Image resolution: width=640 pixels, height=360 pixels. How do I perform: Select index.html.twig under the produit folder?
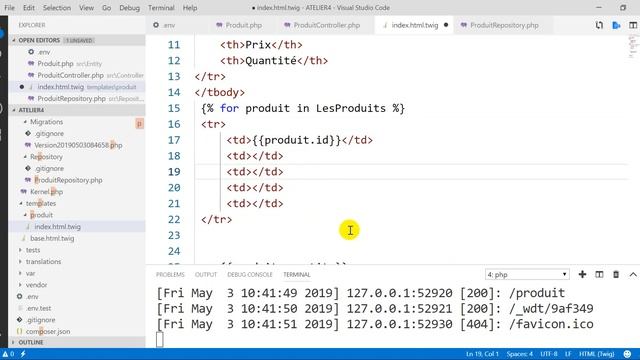pyautogui.click(x=57, y=227)
